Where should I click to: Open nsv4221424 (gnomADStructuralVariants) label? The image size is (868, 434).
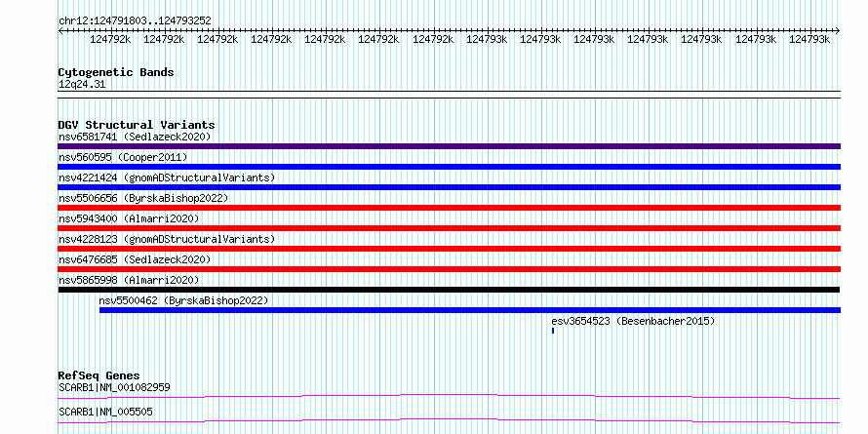[x=167, y=178]
